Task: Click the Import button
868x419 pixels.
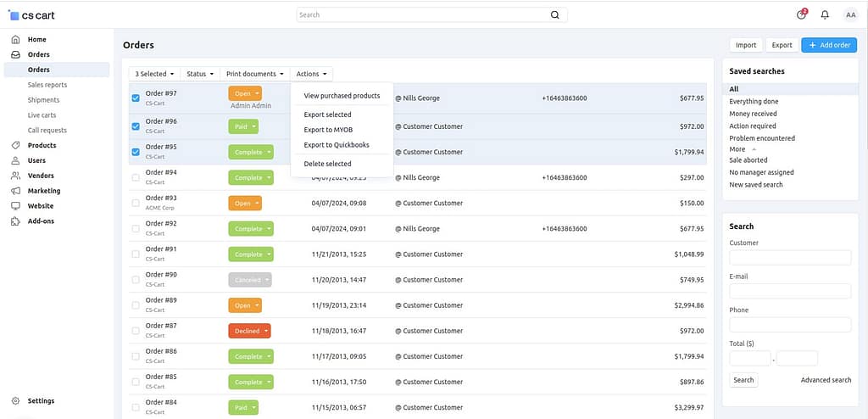Action: pos(746,45)
